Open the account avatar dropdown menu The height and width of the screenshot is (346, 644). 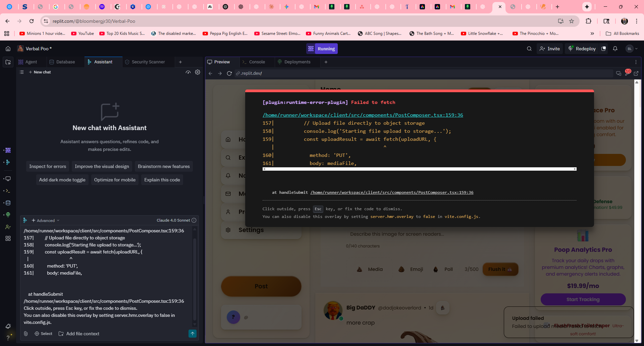click(632, 49)
